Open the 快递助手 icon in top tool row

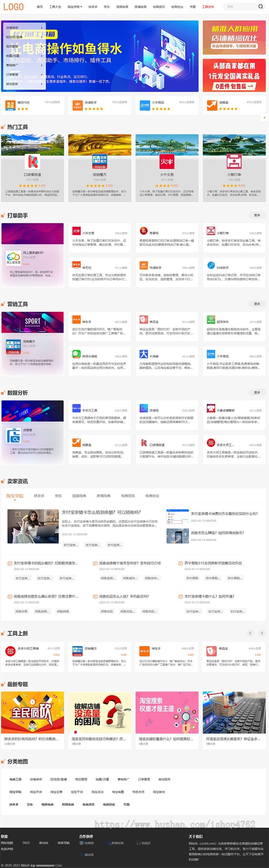click(x=77, y=105)
